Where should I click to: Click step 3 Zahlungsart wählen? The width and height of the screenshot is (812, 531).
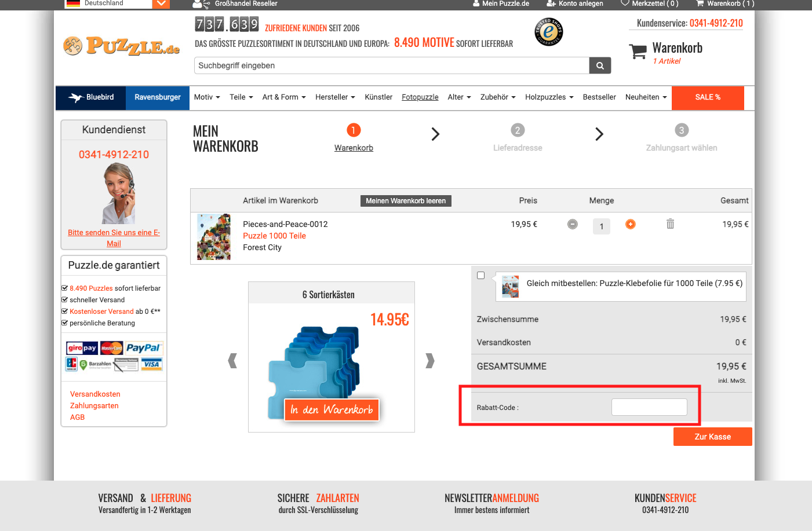(x=682, y=148)
